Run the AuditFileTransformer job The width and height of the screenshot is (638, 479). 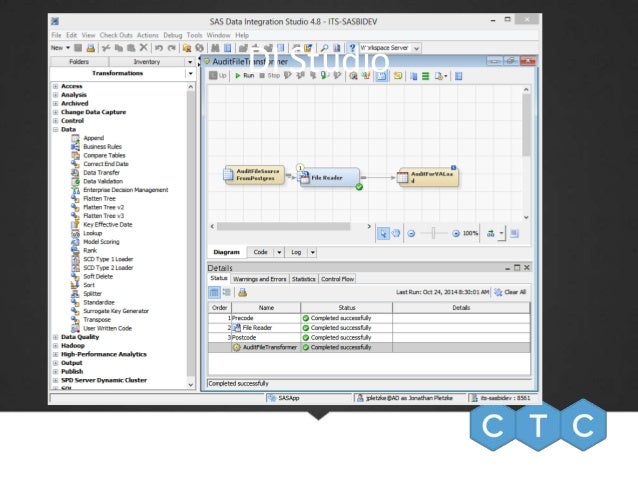[244, 76]
